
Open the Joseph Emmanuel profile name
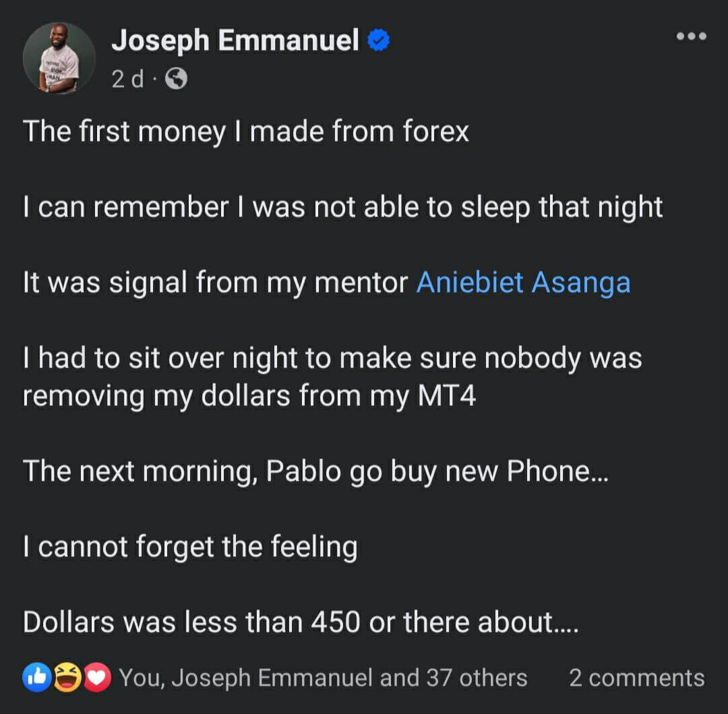tap(235, 41)
